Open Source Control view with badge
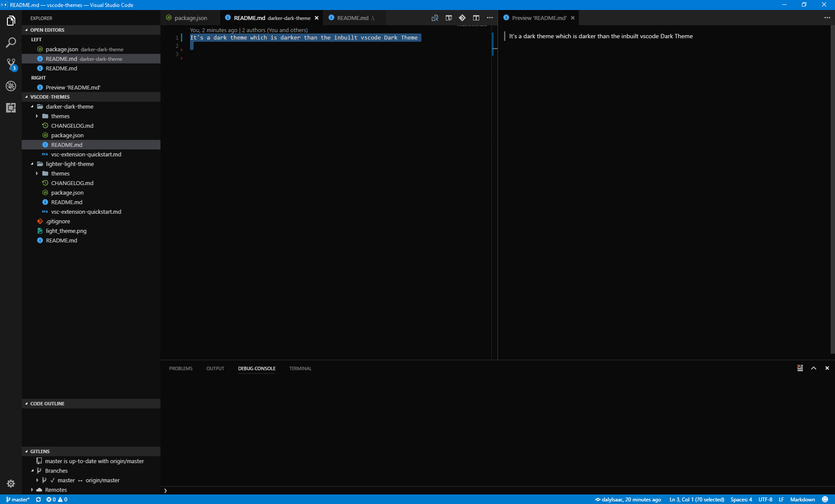The image size is (835, 504). pyautogui.click(x=11, y=64)
